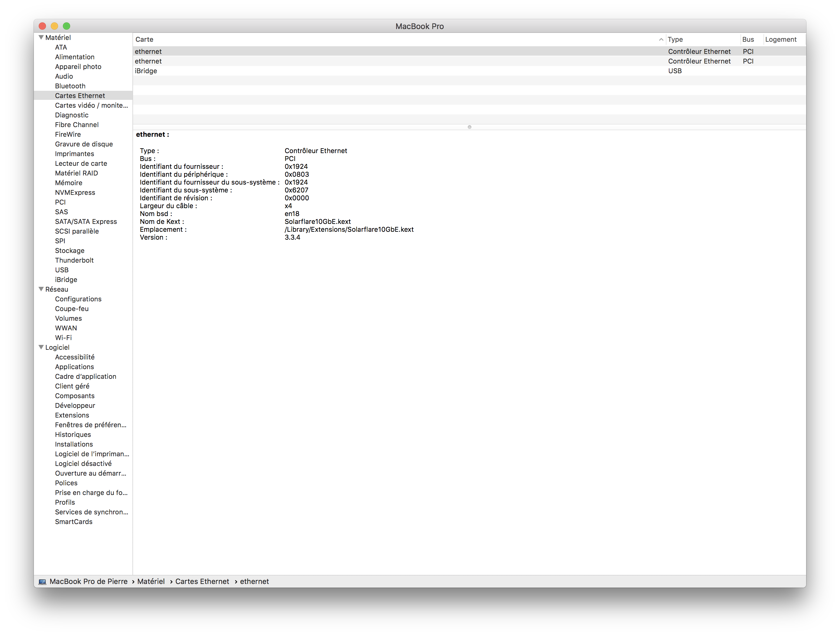840x636 pixels.
Task: Open Cadre d'application entry
Action: [x=86, y=376]
